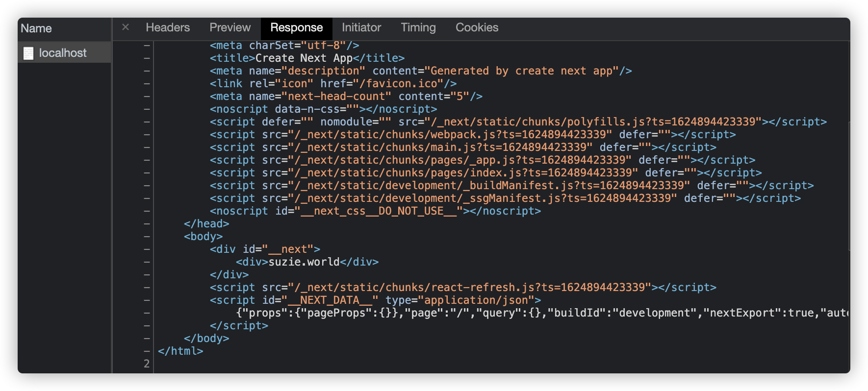868x391 pixels.
Task: Select the Response tab
Action: point(297,28)
